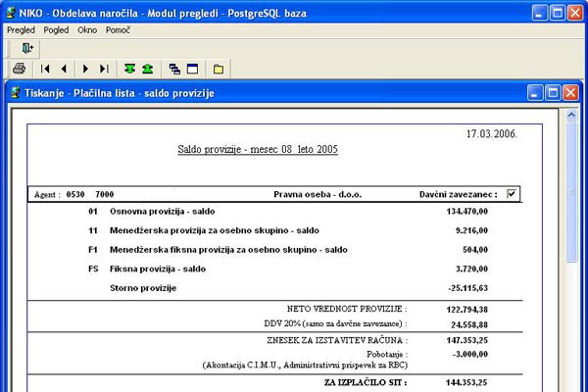Jump to the last page

104,70
